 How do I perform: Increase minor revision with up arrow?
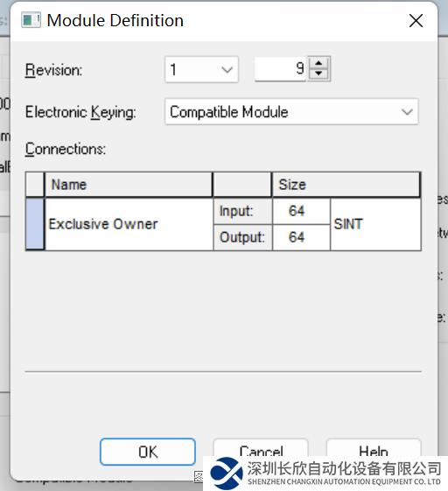click(318, 63)
